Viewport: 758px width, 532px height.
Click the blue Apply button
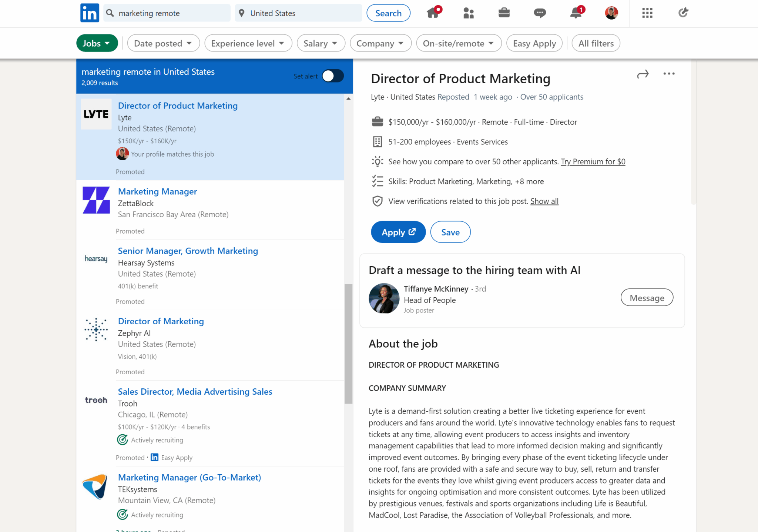coord(398,232)
